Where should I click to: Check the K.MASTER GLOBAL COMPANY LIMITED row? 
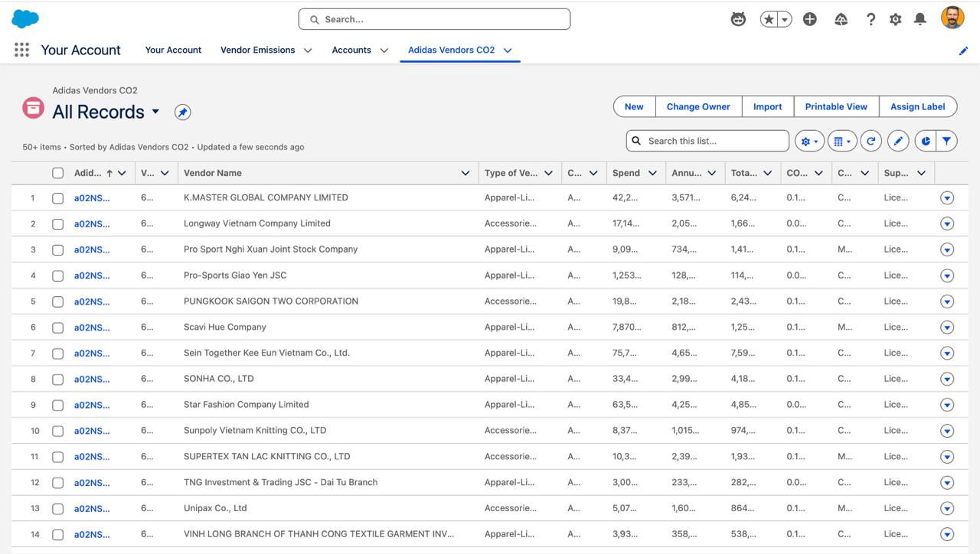(57, 198)
